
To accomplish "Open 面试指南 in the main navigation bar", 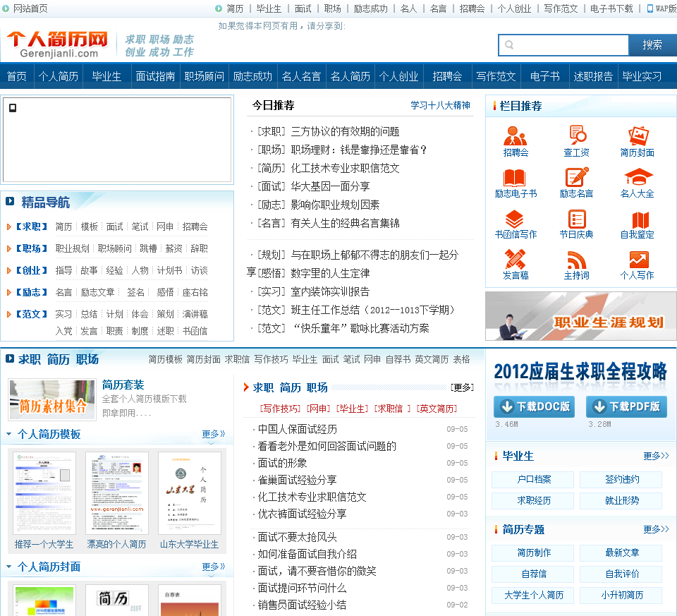I will pos(155,76).
